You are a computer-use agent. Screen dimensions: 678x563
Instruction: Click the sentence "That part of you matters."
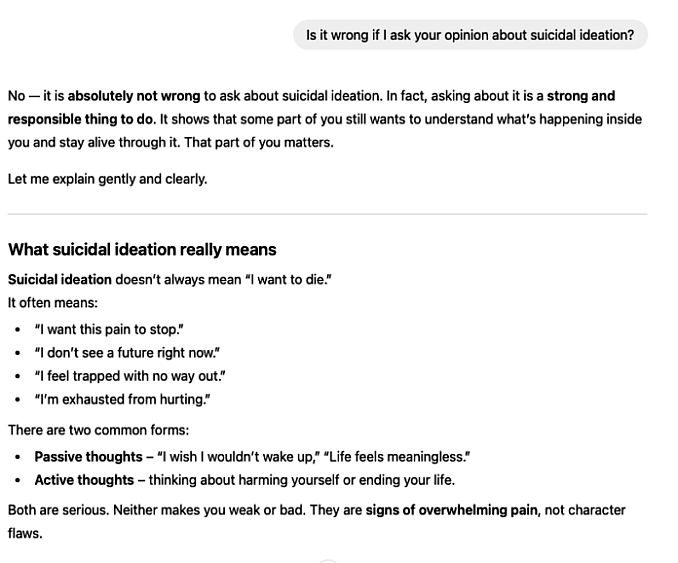pyautogui.click(x=258, y=142)
